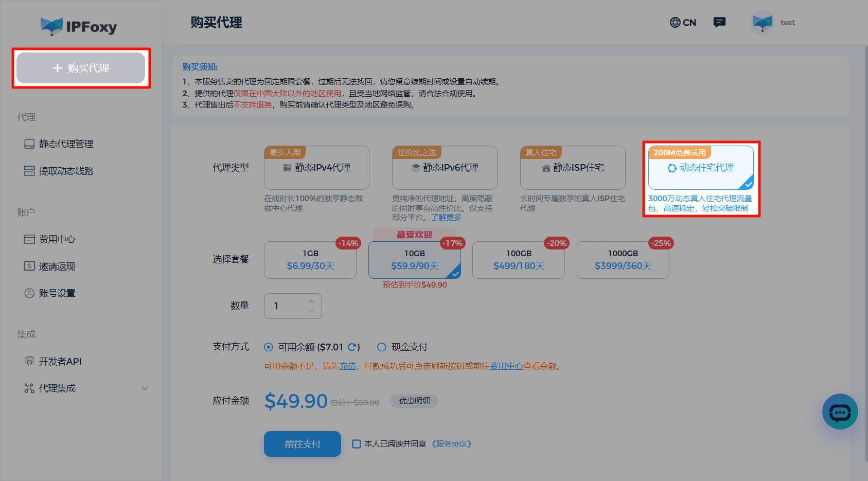Check the 服务协议 agreement checkbox
Image resolution: width=868 pixels, height=481 pixels.
tap(357, 443)
